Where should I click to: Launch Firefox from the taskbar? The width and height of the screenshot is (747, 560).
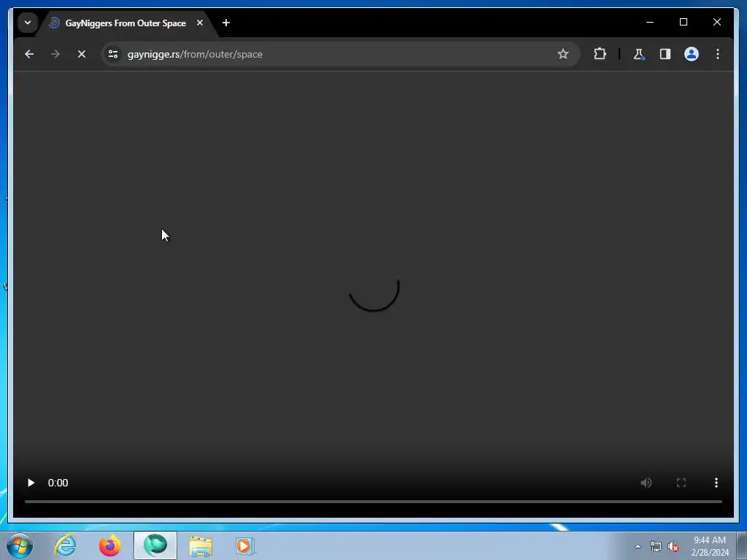tap(110, 545)
